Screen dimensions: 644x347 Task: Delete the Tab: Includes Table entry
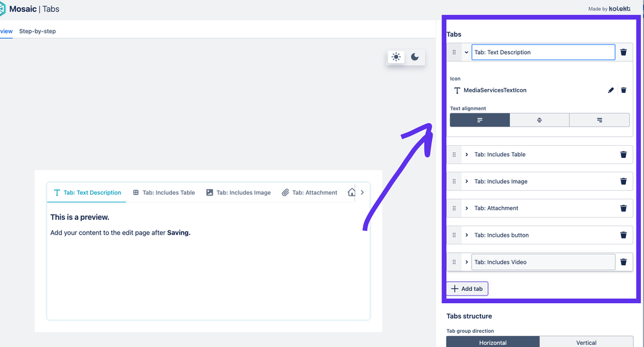(623, 155)
